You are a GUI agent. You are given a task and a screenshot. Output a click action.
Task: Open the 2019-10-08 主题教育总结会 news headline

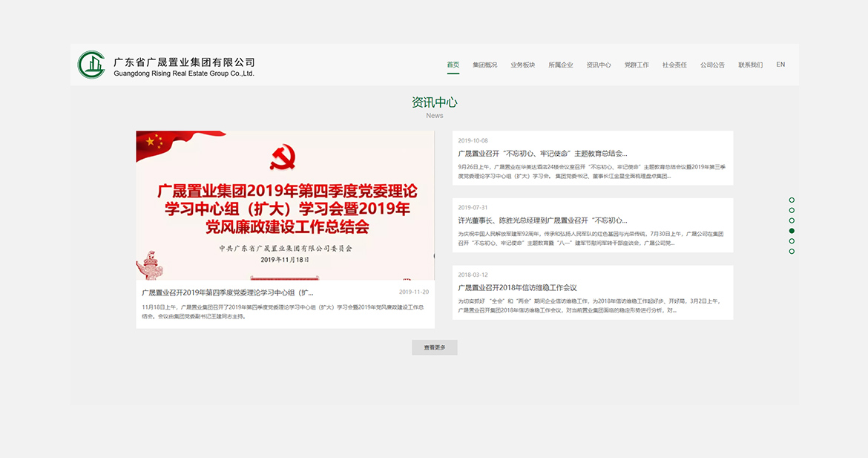542,153
